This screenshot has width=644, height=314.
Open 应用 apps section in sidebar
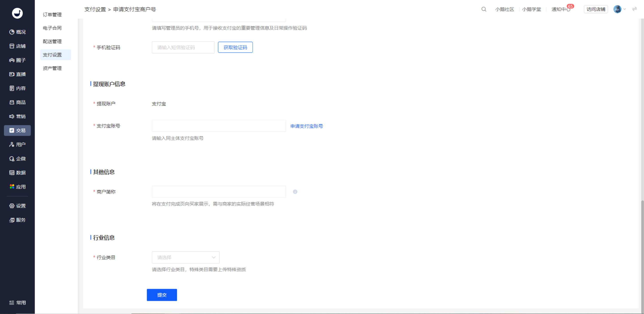pyautogui.click(x=17, y=187)
